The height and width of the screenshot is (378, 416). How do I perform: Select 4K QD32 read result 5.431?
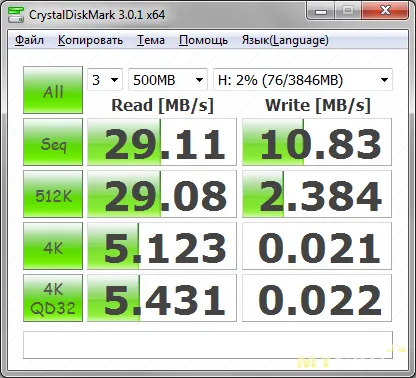click(162, 298)
